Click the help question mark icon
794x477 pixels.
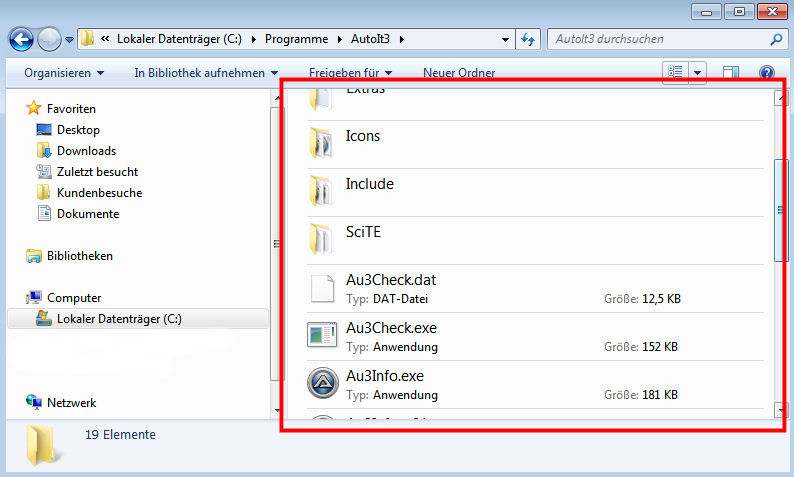(767, 73)
